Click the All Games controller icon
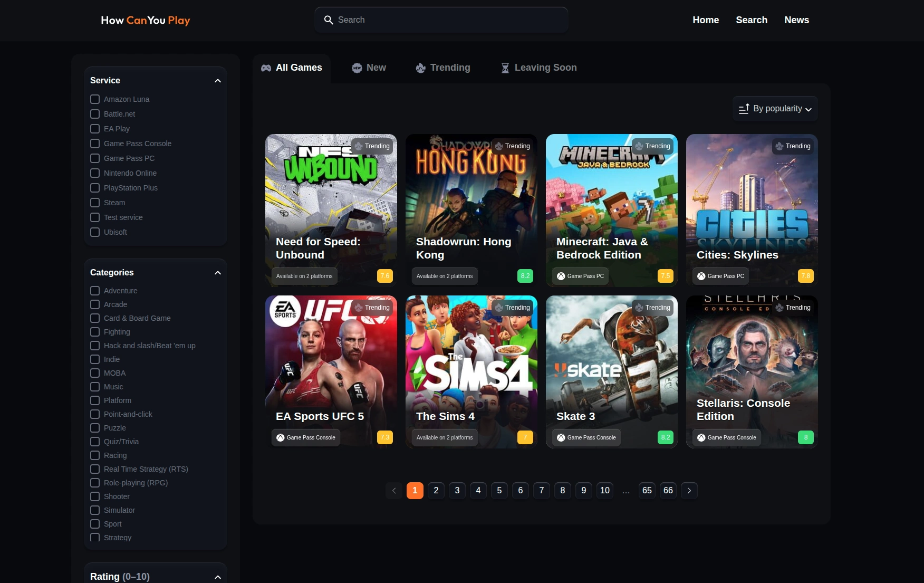The width and height of the screenshot is (924, 583). 266,68
